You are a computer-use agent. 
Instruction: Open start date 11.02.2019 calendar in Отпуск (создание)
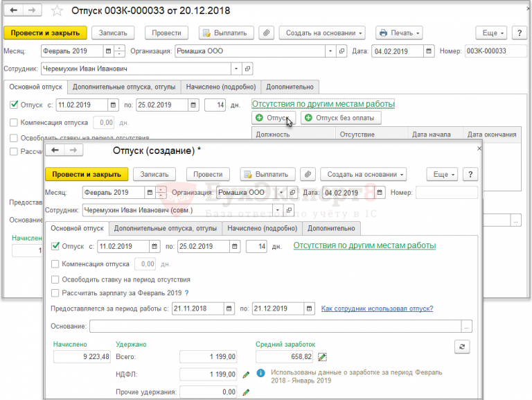pyautogui.click(x=154, y=246)
